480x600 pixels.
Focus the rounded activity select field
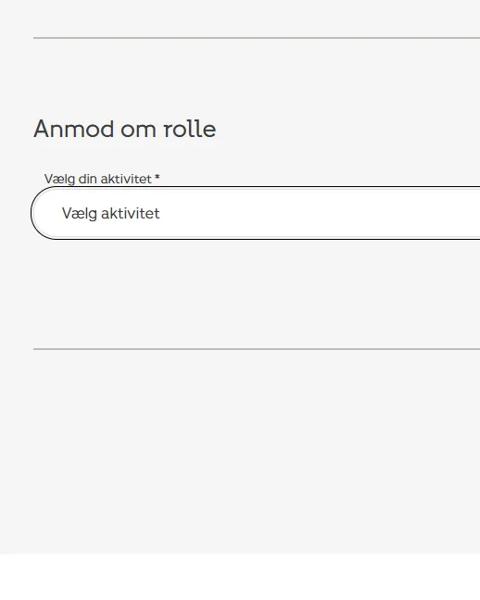coord(255,213)
